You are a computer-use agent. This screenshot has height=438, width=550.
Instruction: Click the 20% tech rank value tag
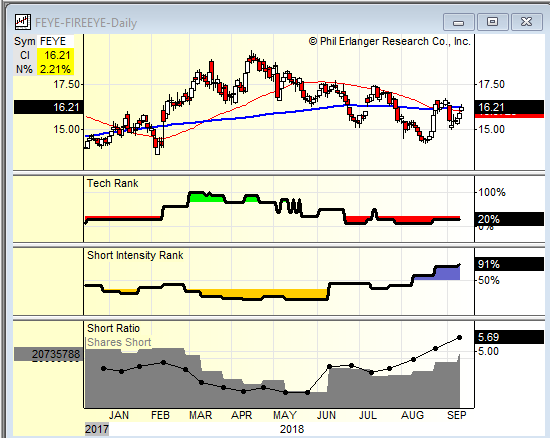click(509, 219)
